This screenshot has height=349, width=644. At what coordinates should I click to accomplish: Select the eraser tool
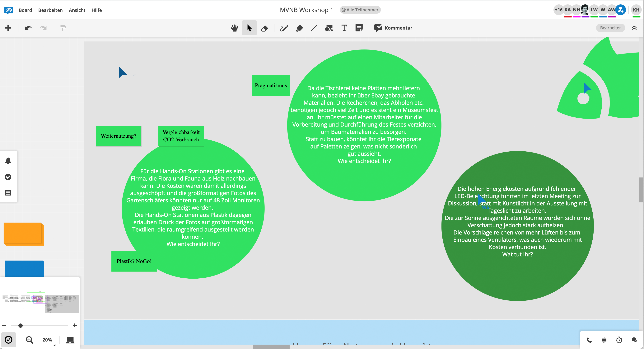click(x=264, y=28)
